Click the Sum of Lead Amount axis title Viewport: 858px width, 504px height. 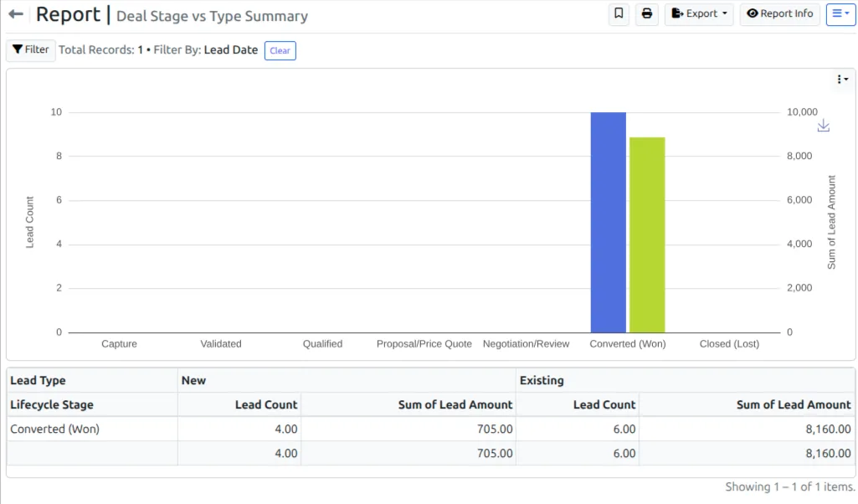pos(832,222)
